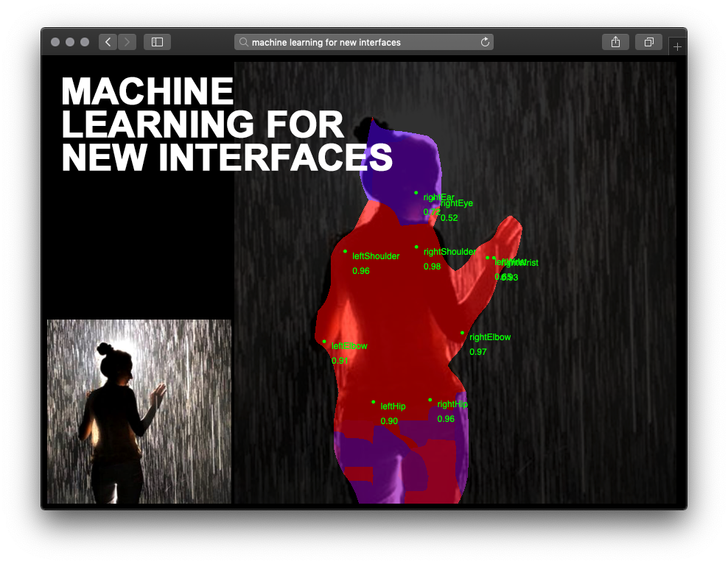Click the forward navigation arrow

coord(127,42)
